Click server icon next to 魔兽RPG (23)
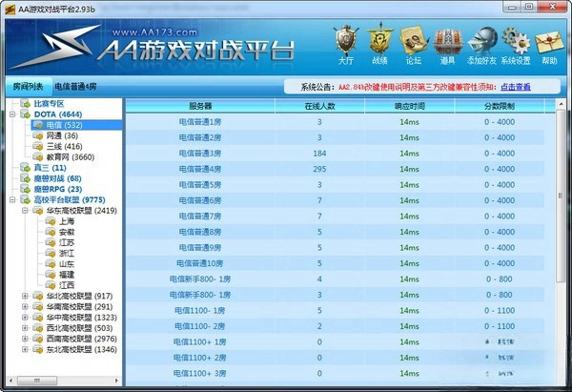572x392 pixels. click(x=25, y=189)
